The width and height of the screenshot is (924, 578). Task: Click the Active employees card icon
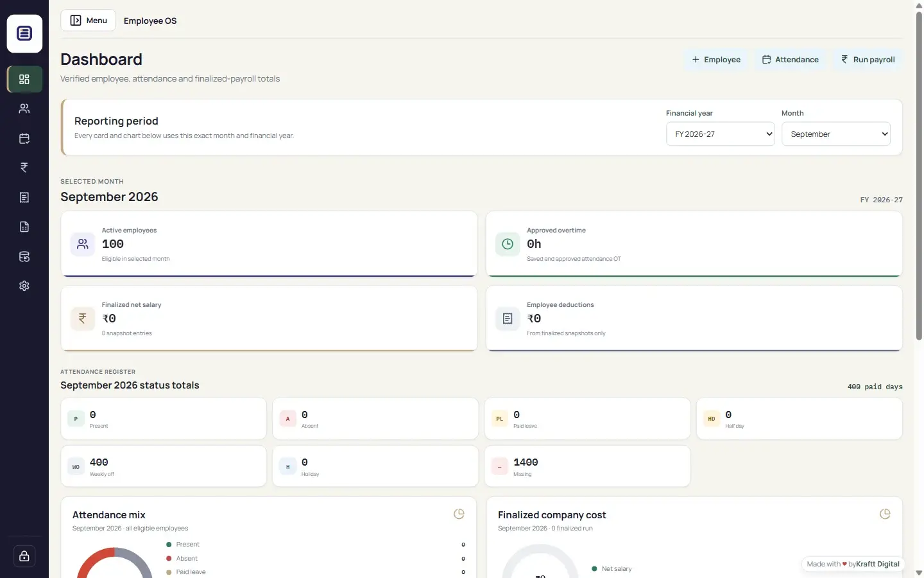[83, 244]
